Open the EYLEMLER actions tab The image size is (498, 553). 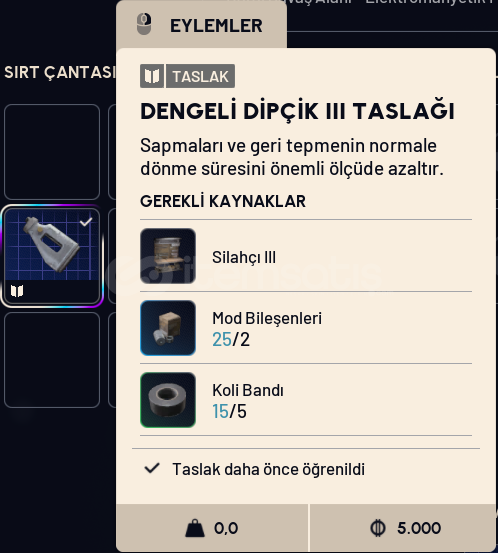[201, 25]
